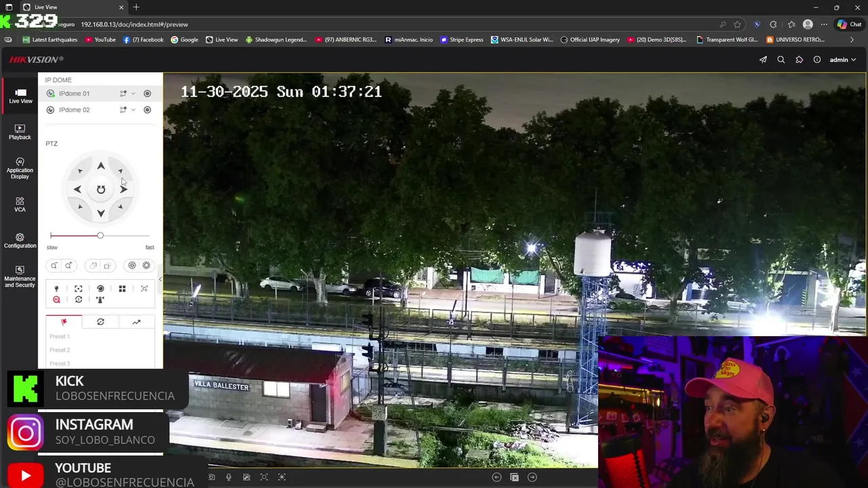The image size is (868, 488).
Task: Open Copilot Chat button
Action: pyautogui.click(x=849, y=24)
